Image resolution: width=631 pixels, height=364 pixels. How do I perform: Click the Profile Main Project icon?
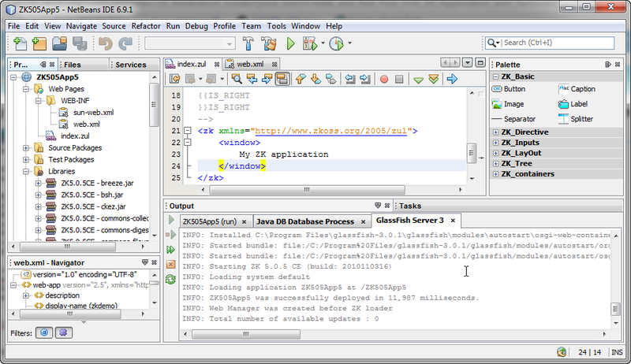[337, 43]
